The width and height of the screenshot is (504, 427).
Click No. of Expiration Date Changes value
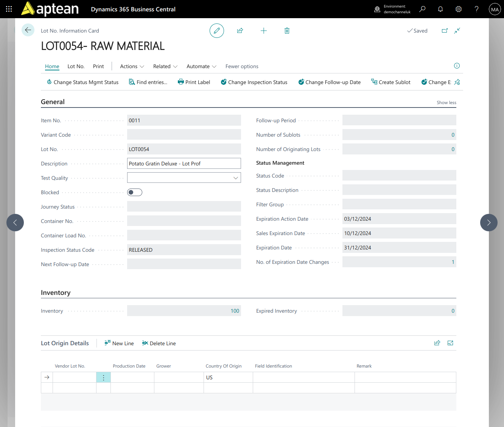[399, 262]
